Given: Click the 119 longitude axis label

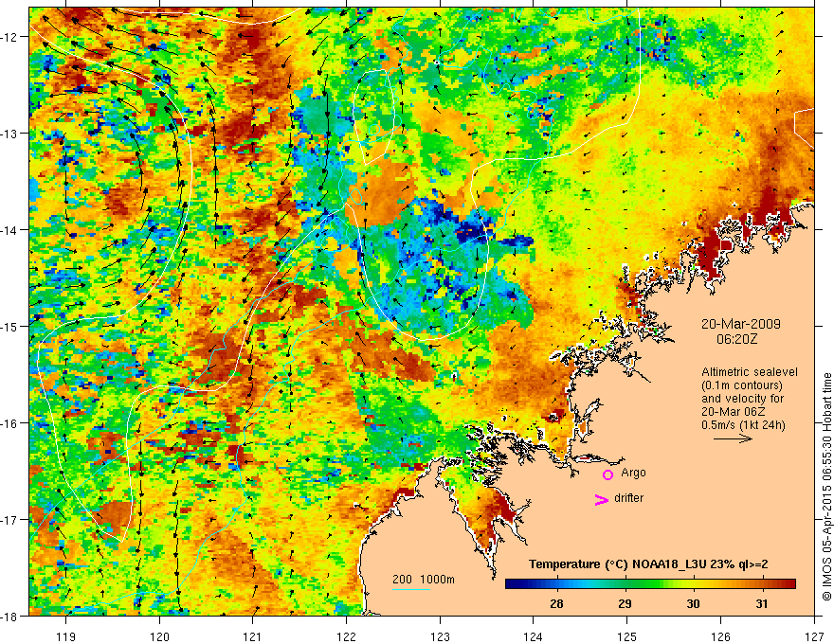Looking at the screenshot, I should coord(65,636).
